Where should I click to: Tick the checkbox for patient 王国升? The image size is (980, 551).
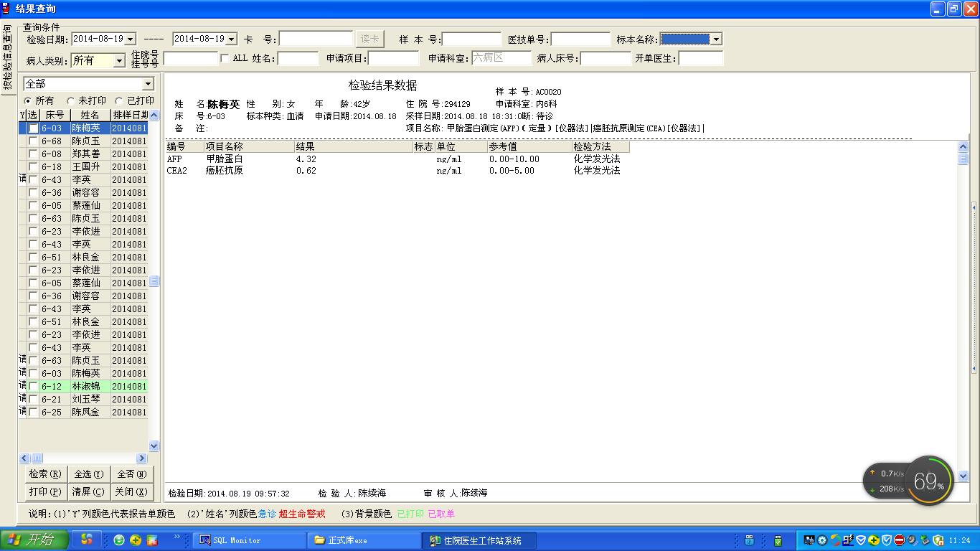coord(33,167)
